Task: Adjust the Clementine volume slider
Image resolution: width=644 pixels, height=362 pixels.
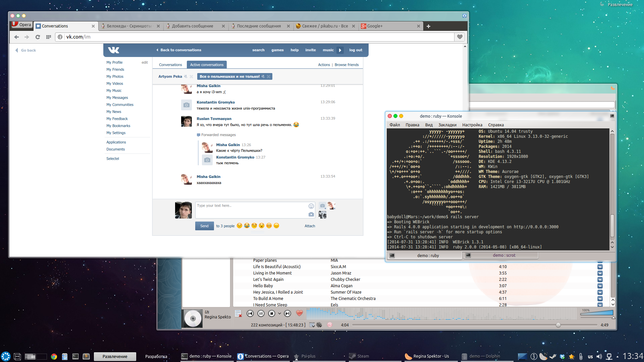Action: (x=597, y=313)
